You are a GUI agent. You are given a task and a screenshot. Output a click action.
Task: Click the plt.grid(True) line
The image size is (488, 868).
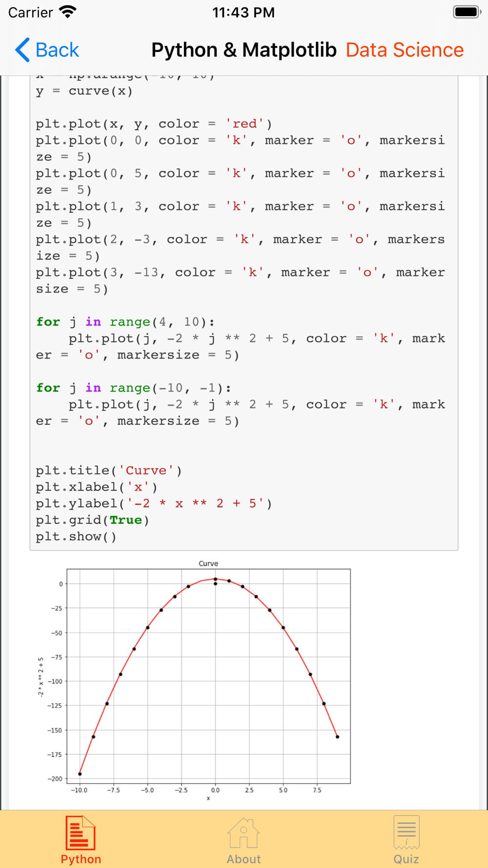tap(92, 520)
